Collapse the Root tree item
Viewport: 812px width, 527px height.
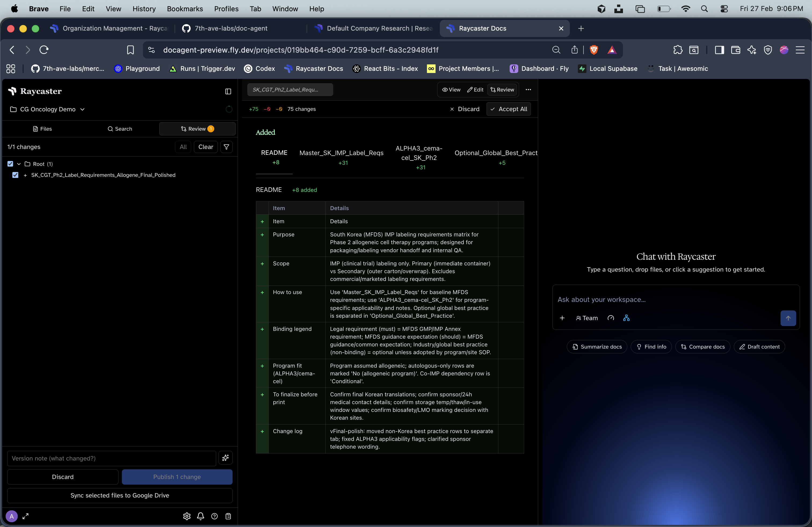[19, 164]
